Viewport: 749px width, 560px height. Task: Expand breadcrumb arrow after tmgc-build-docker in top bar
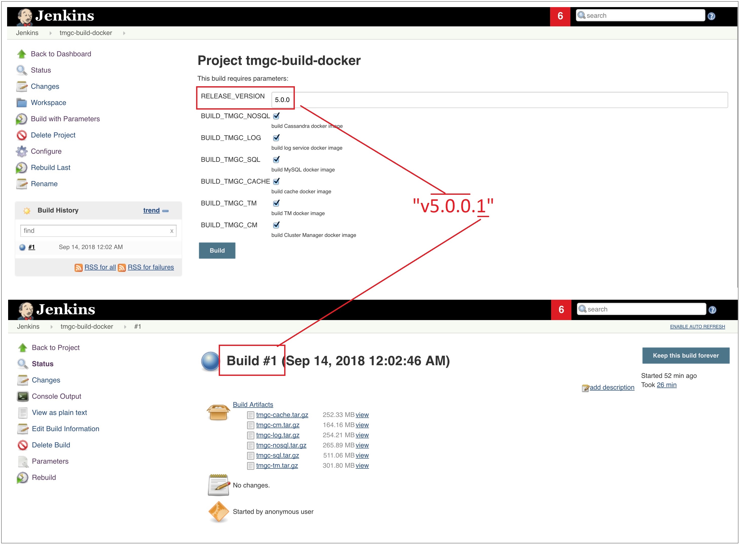[124, 33]
